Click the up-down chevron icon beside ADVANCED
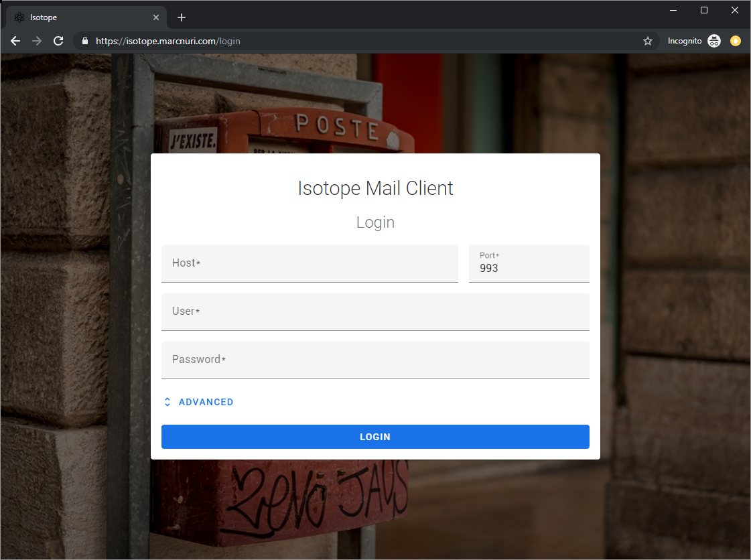The image size is (751, 560). [x=167, y=401]
